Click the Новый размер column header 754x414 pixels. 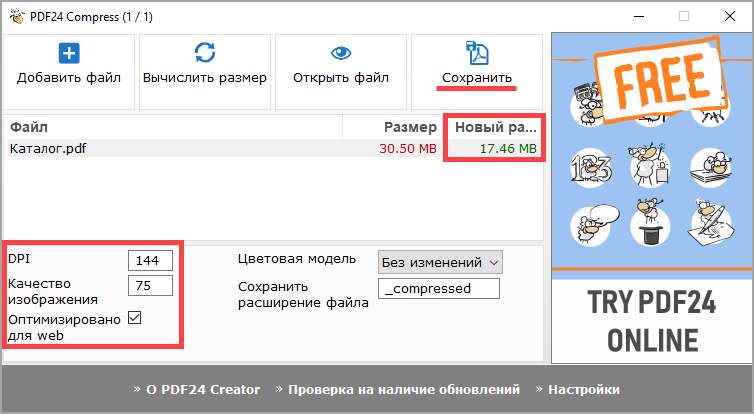[x=496, y=127]
